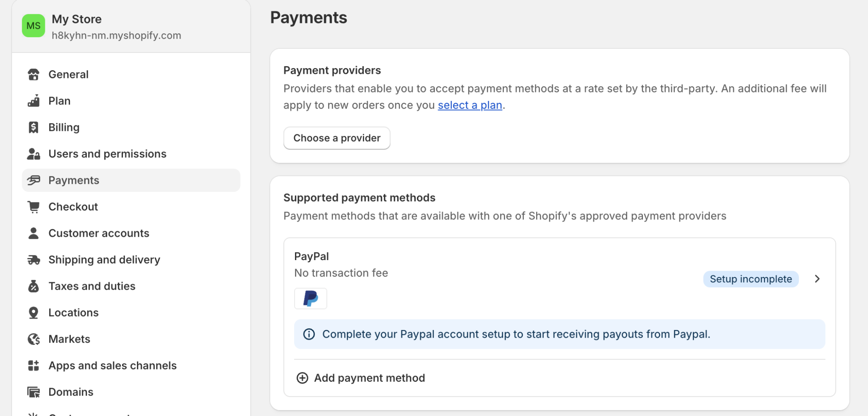Click the Taxes and duties icon
Image resolution: width=868 pixels, height=416 pixels.
click(33, 286)
